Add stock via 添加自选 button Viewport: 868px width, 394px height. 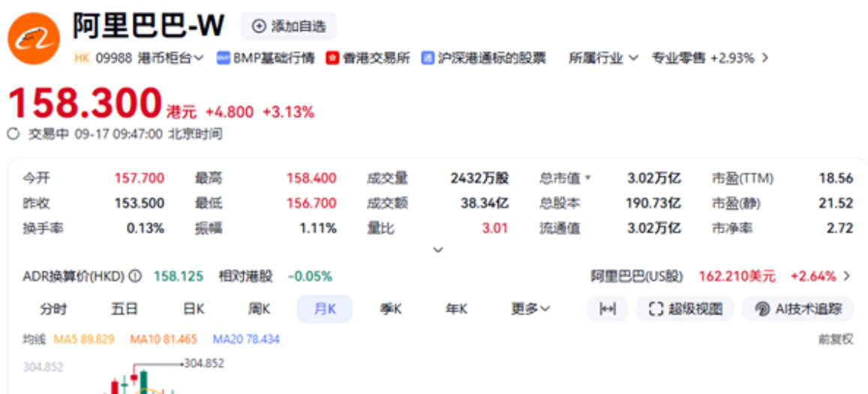coord(288,26)
